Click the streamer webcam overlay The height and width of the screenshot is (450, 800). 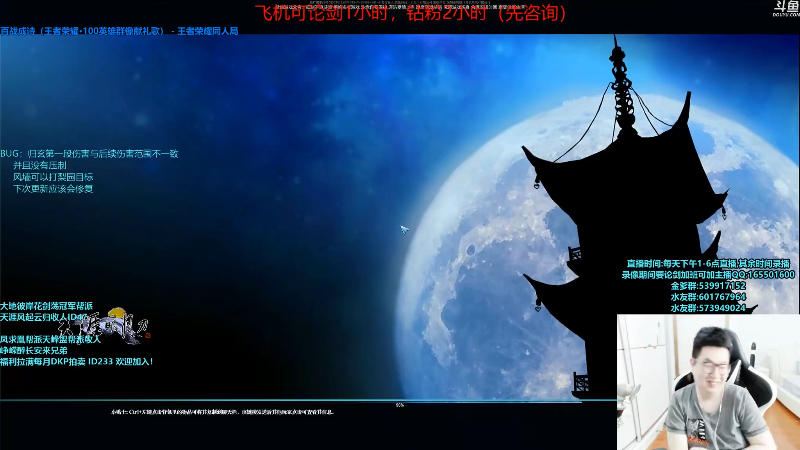click(708, 382)
